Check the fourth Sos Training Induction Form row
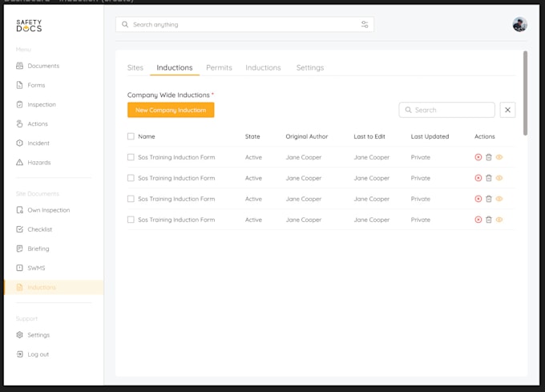Image resolution: width=545 pixels, height=392 pixels. [131, 220]
